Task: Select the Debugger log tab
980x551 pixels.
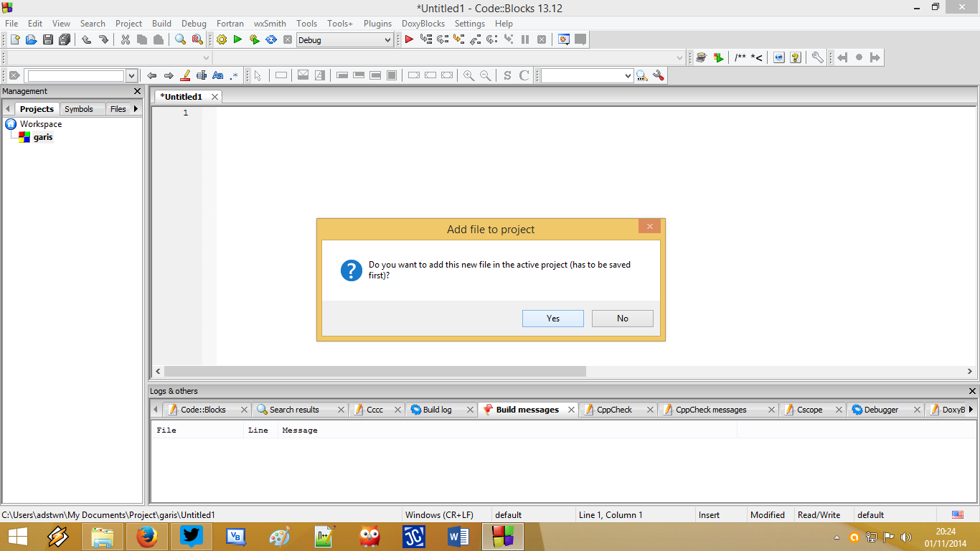Action: point(881,410)
